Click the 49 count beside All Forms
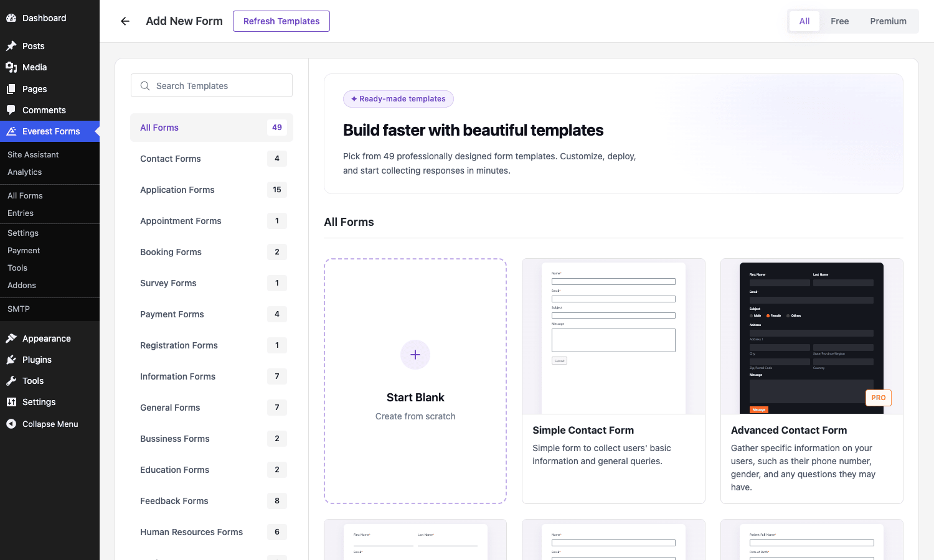 [x=277, y=128]
